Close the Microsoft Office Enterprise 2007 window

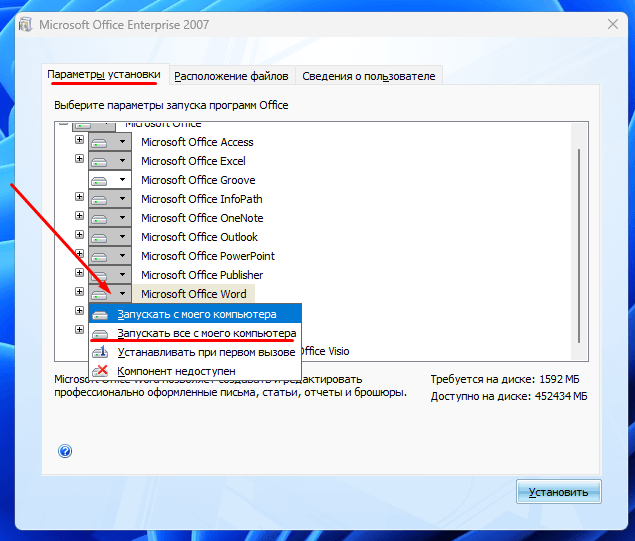point(613,24)
